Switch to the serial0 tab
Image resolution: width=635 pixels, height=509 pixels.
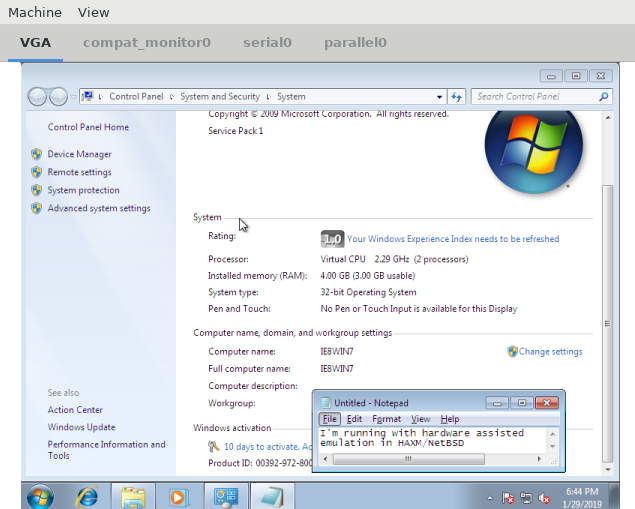[x=267, y=43]
